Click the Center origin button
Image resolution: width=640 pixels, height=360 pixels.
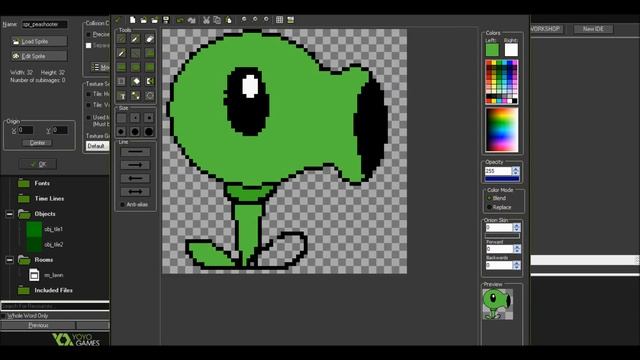click(37, 143)
